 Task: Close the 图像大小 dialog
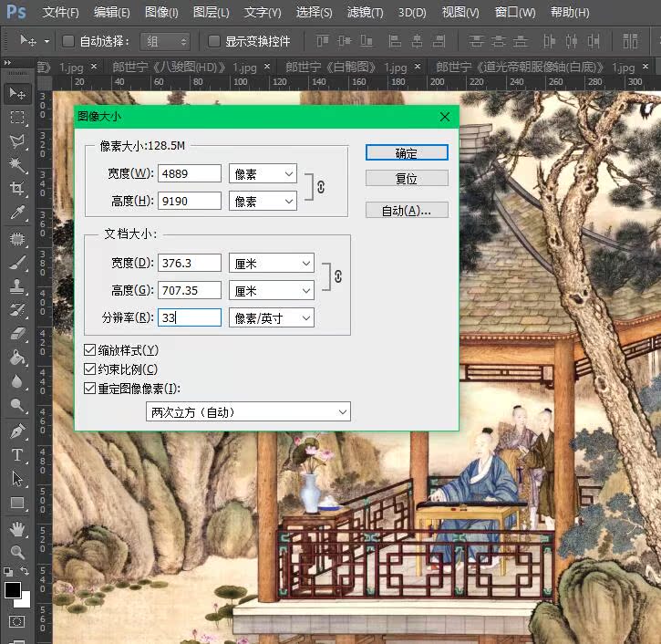445,117
